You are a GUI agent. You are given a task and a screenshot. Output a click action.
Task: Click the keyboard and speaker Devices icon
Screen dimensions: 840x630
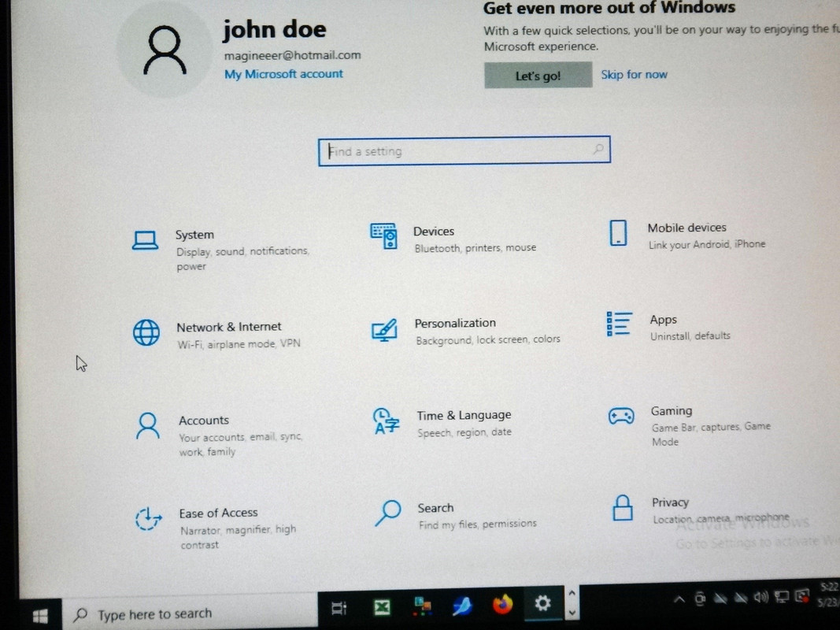383,236
